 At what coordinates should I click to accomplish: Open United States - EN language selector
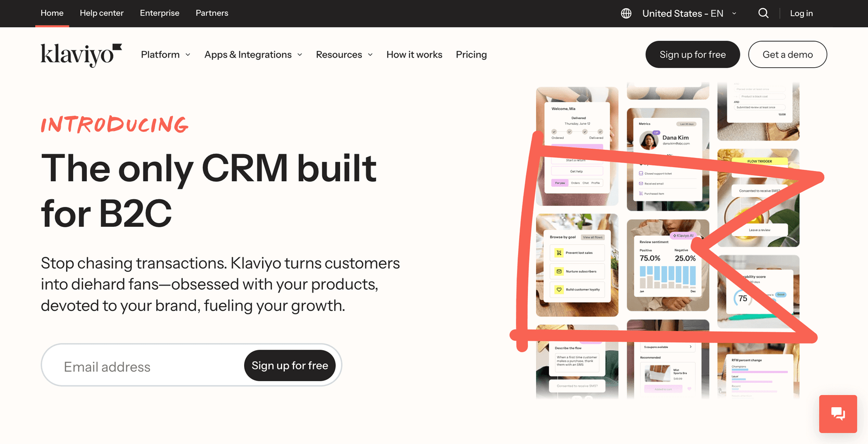[x=688, y=14]
